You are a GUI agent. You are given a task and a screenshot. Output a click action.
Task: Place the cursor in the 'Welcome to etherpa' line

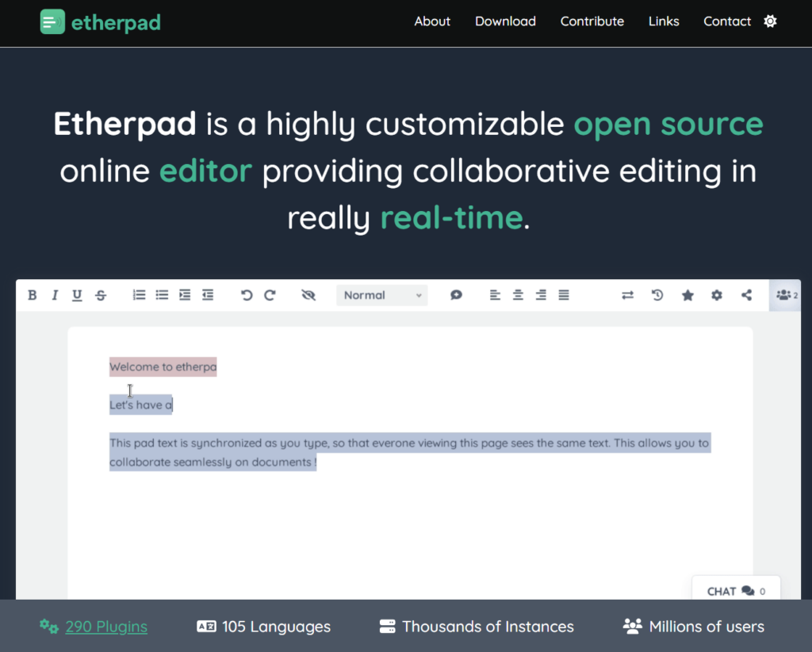(163, 366)
